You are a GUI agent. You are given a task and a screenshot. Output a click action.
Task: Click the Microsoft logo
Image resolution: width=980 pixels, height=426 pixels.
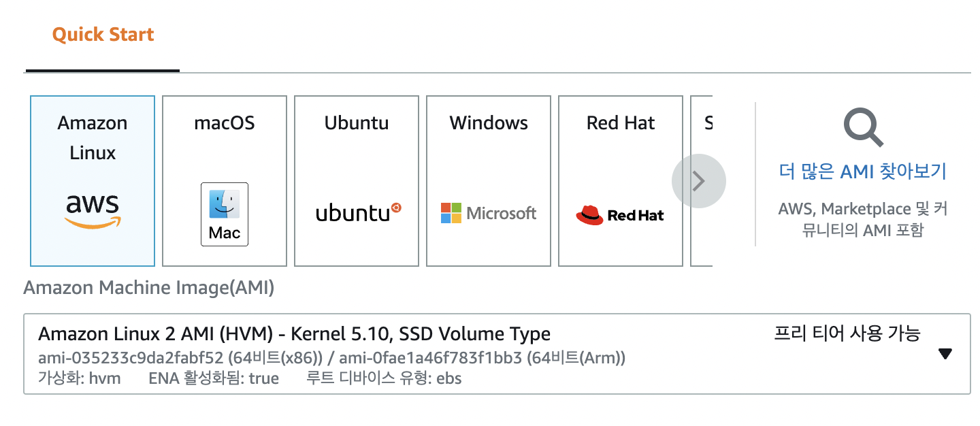(489, 213)
